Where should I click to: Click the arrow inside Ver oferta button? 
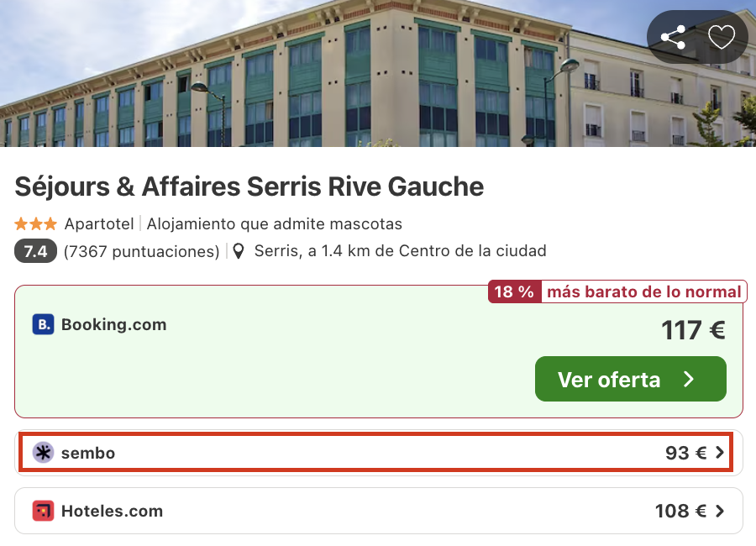pyautogui.click(x=689, y=379)
